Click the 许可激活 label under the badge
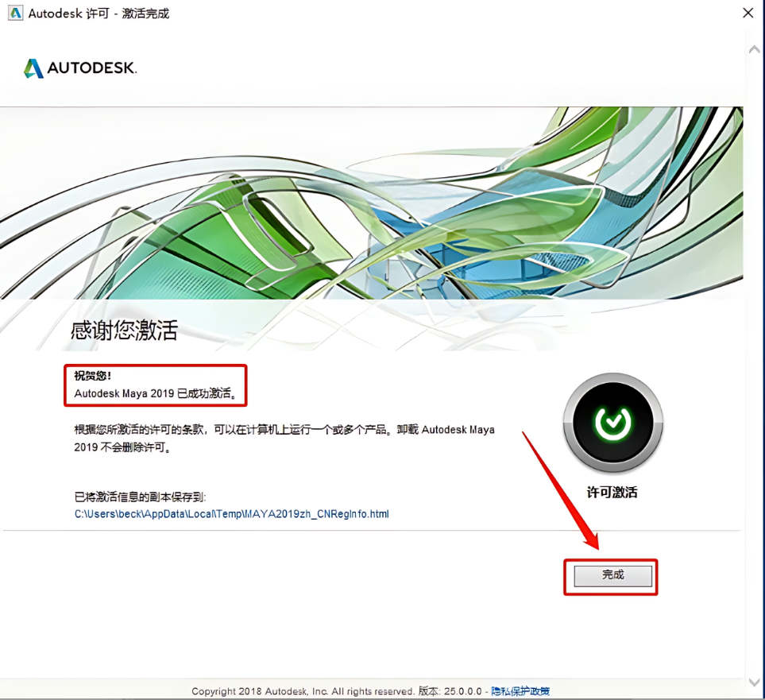The height and width of the screenshot is (700, 765). [611, 492]
